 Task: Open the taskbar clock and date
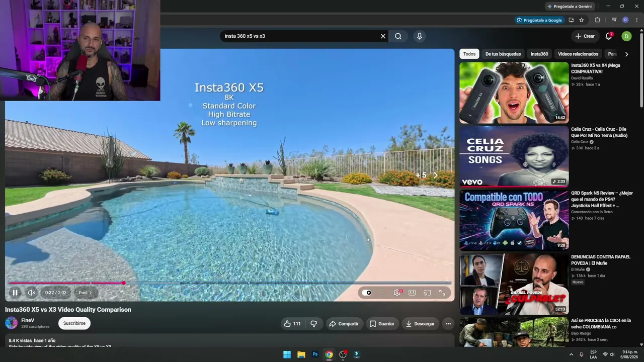(x=630, y=354)
